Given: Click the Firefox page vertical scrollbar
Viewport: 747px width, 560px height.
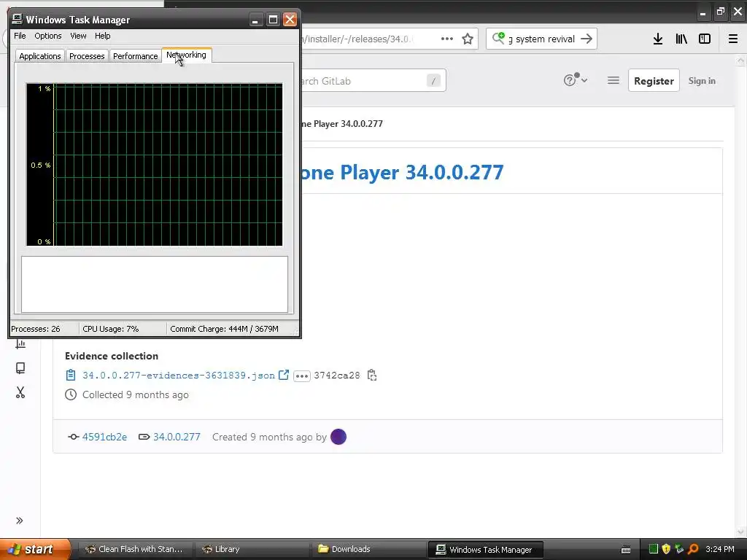Looking at the screenshot, I should pos(740,295).
